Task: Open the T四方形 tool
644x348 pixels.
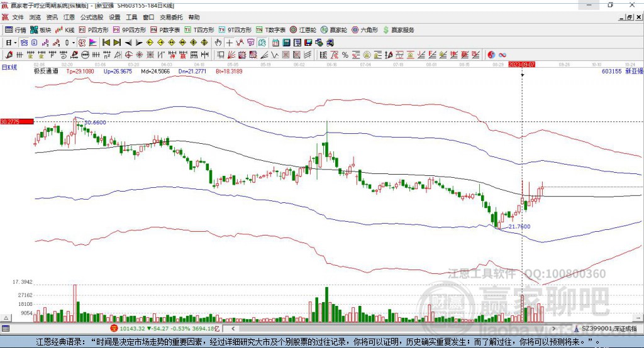Action: coord(199,30)
